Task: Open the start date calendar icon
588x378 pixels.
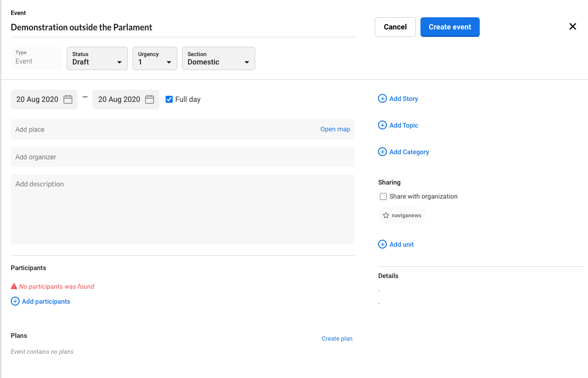Action: point(68,100)
